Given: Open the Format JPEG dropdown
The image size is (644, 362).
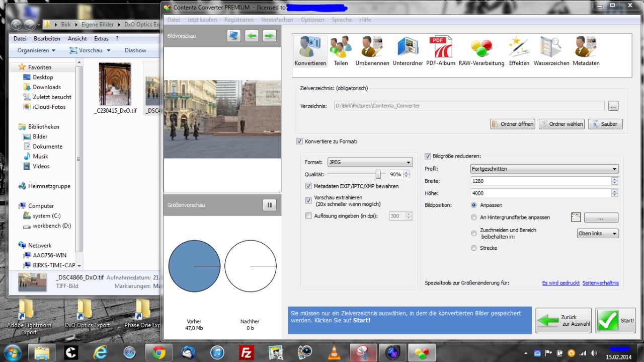Looking at the screenshot, I should 370,162.
